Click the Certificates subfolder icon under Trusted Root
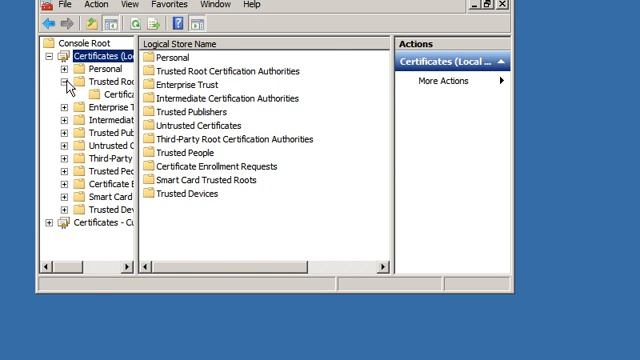Image resolution: width=640 pixels, height=360 pixels. [94, 94]
